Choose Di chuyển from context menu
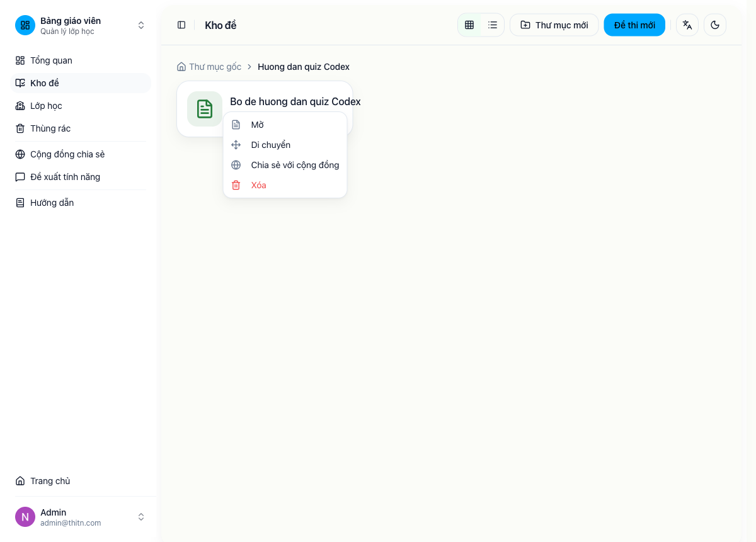 click(x=285, y=145)
